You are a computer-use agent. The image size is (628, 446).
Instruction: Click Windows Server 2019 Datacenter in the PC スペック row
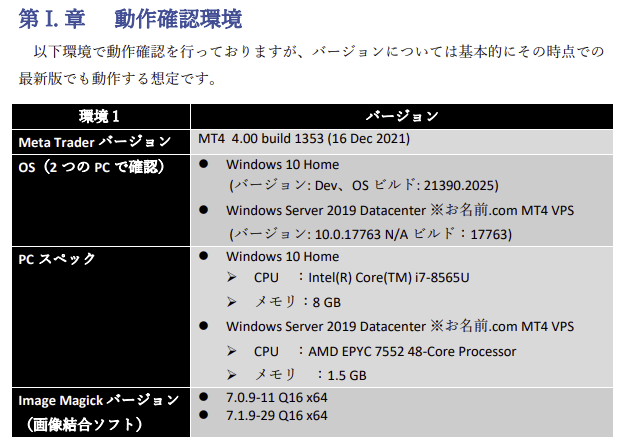(326, 327)
